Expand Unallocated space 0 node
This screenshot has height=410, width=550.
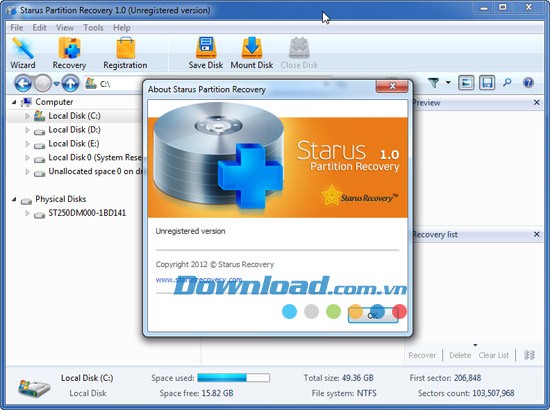[27, 172]
